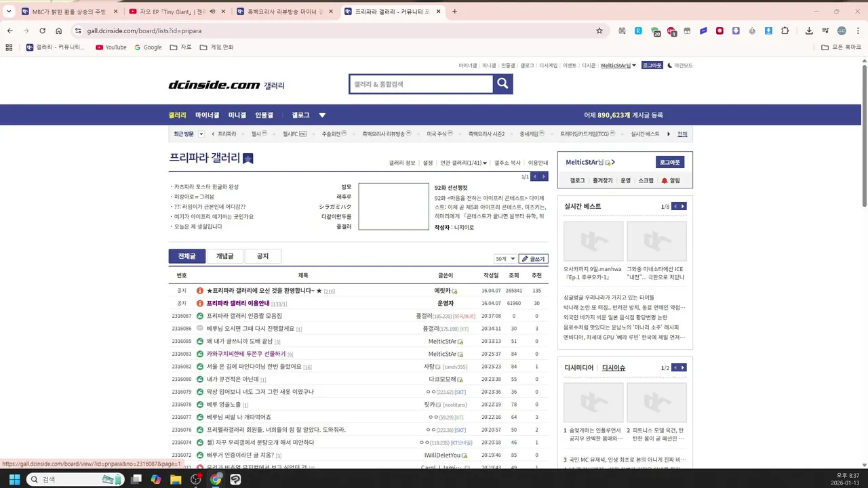Click the browser back arrow
This screenshot has width=868, height=488.
click(9, 30)
